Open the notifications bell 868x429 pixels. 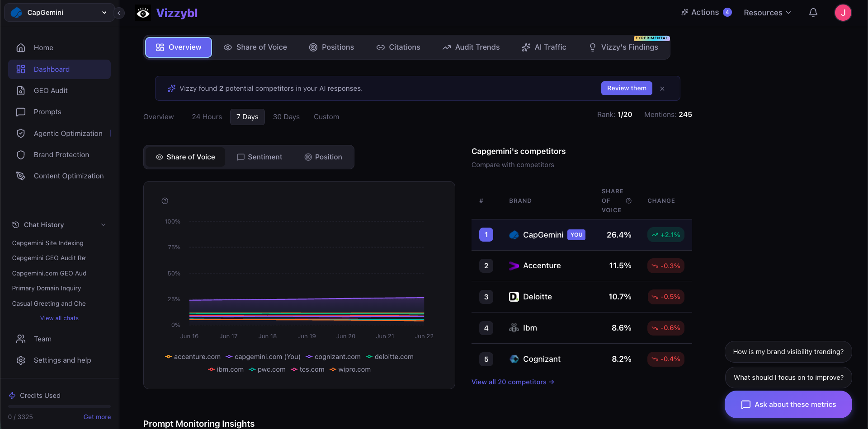click(813, 13)
